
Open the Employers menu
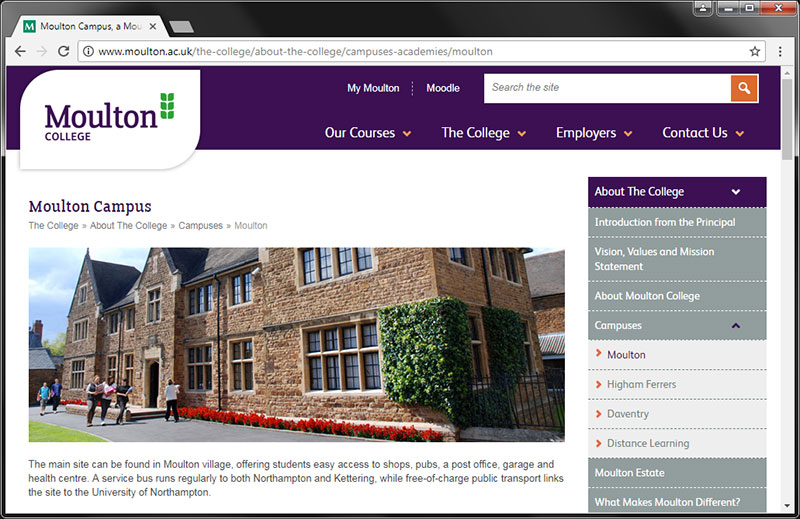click(586, 133)
